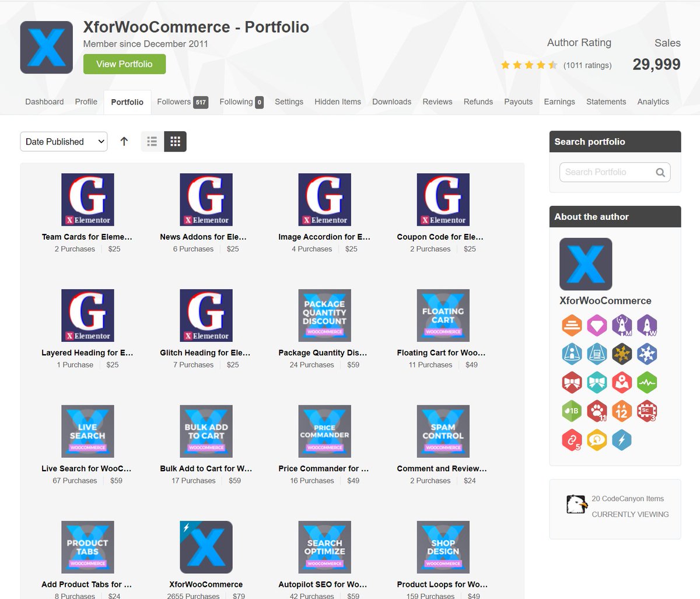
Task: Go to the Downloads tab
Action: pos(392,101)
